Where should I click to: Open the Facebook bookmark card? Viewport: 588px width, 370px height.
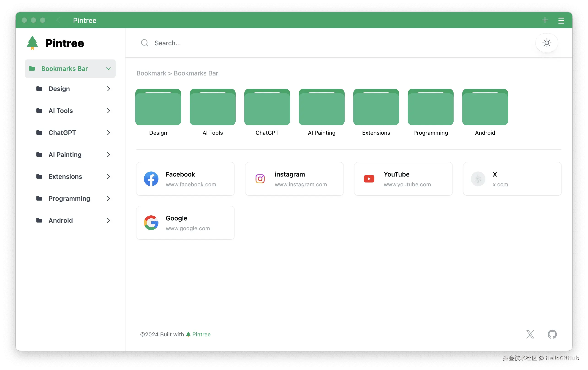(x=185, y=179)
